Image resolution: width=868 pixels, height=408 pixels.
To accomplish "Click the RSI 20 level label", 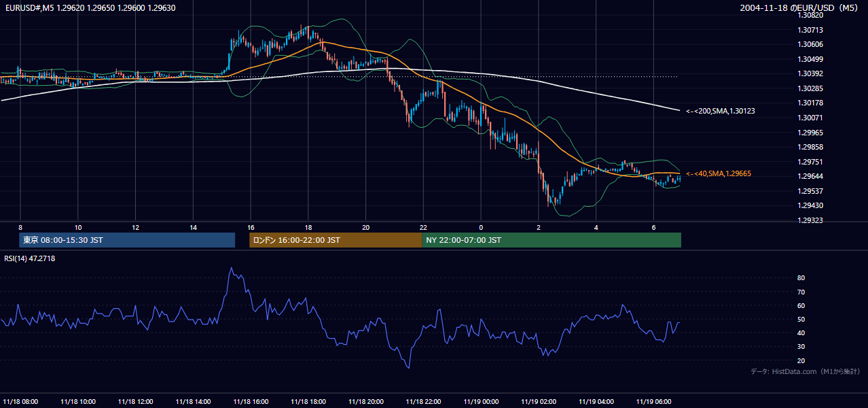I will (801, 360).
